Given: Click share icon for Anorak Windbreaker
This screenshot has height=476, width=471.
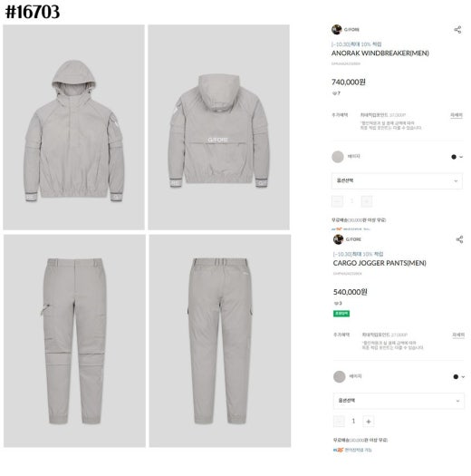Looking at the screenshot, I should click(457, 29).
